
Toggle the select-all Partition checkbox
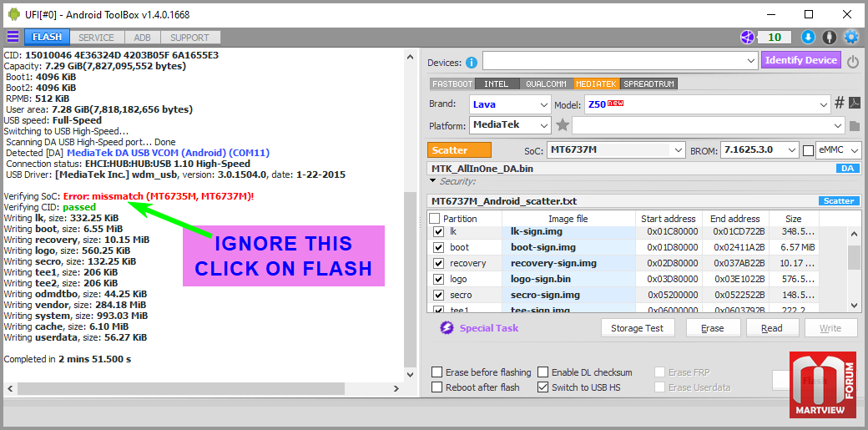(435, 218)
